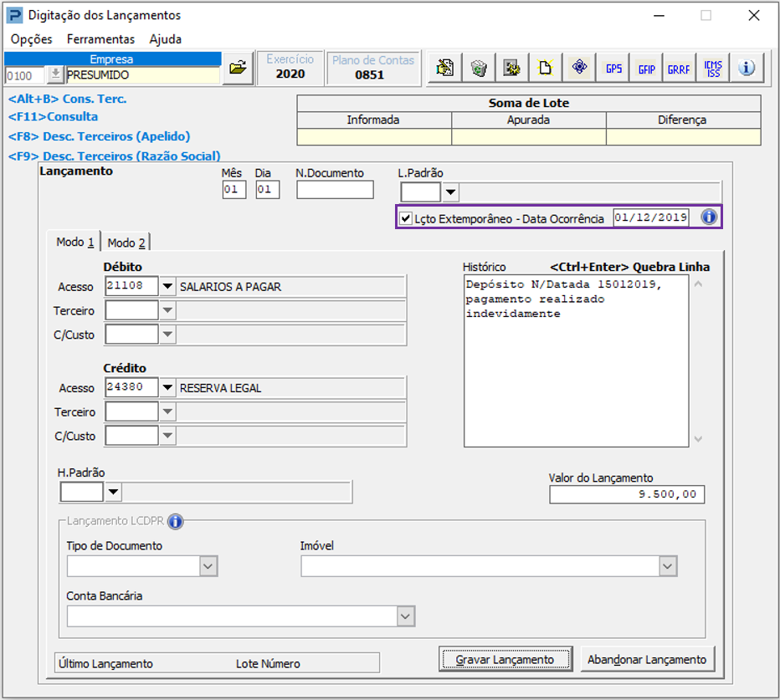Open Crédito Terceiro dropdown arrow
780x700 pixels.
point(167,411)
